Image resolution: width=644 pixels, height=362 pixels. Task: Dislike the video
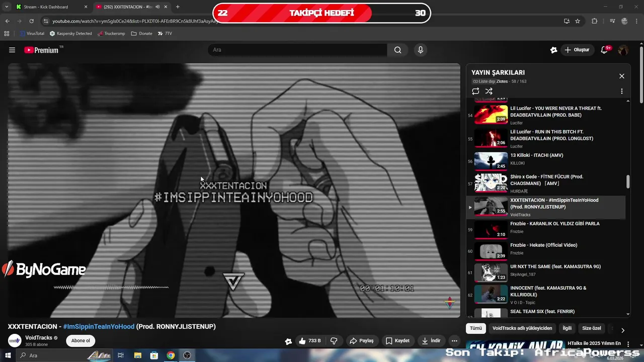[334, 341]
